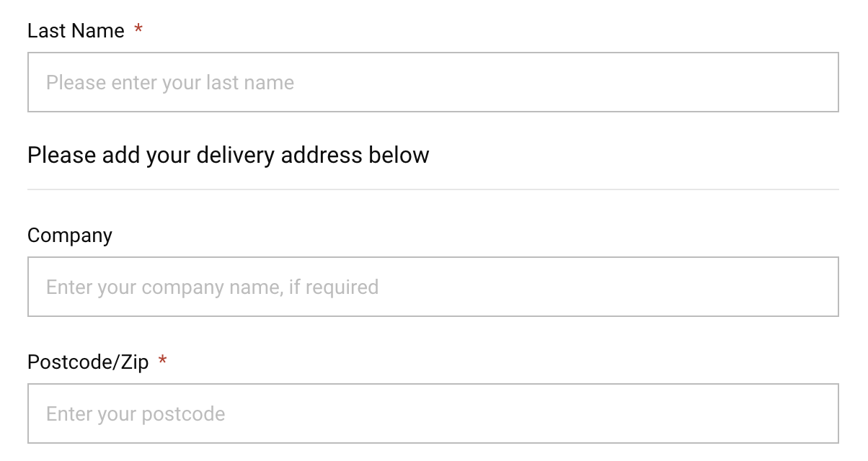Select the Postcode/Zip input field
Screen dimensions: 868x461
(433, 413)
